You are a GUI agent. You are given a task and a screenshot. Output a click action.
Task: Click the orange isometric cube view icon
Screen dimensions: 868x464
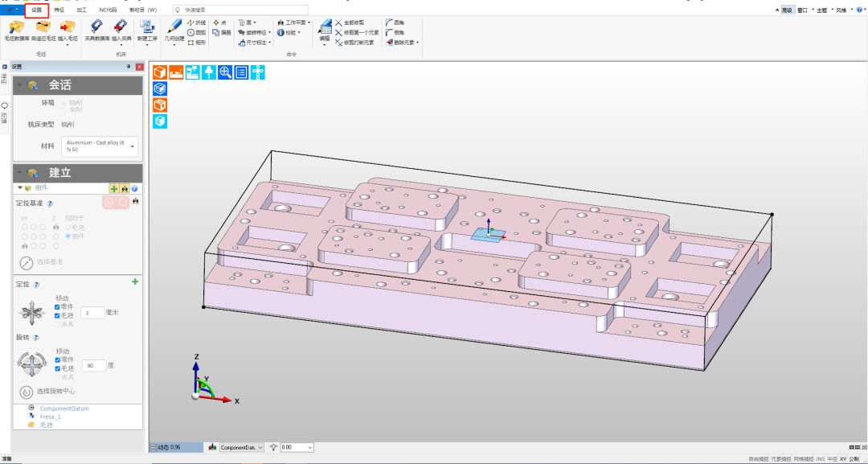[x=160, y=72]
